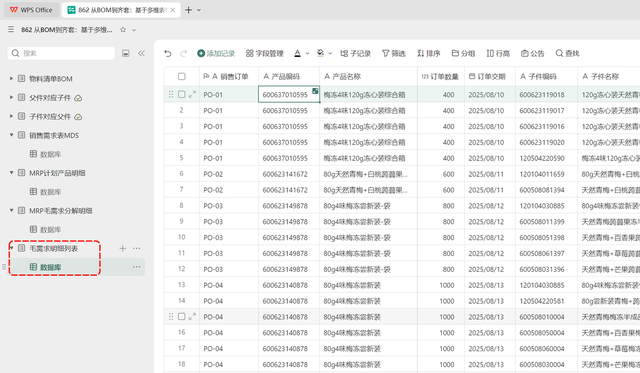640x373 pixels.
Task: Open 数据库 view under MRP计划产品明细
Action: click(45, 191)
